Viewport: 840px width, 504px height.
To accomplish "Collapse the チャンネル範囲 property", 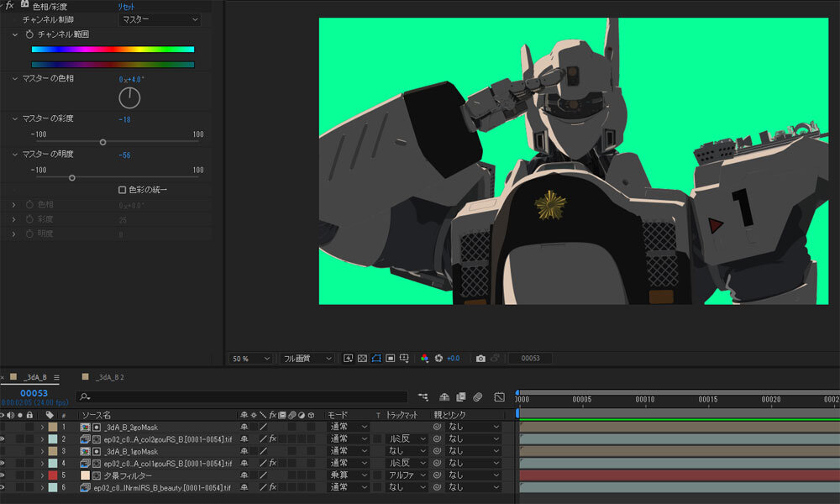I will click(14, 34).
